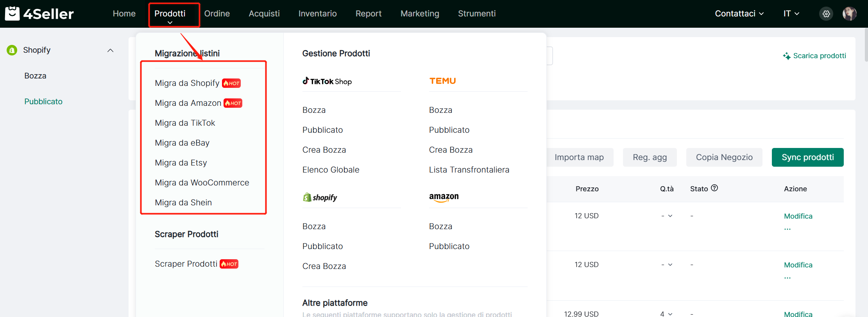This screenshot has width=868, height=317.
Task: Click Importa map button
Action: click(580, 157)
